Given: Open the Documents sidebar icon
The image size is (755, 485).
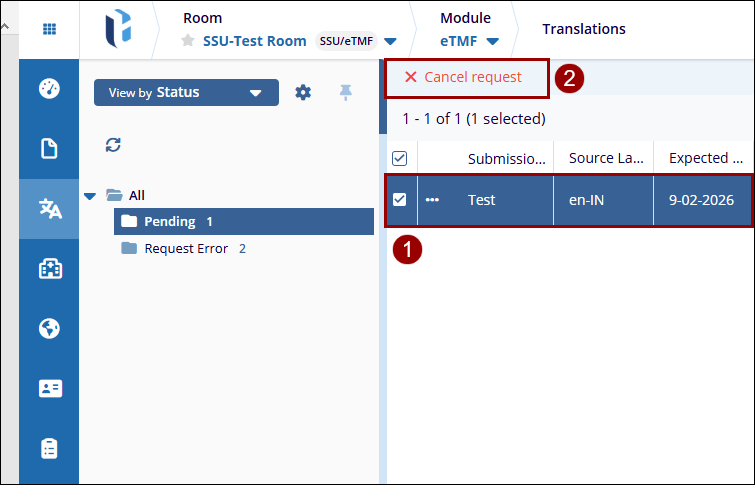Looking at the screenshot, I should (49, 149).
